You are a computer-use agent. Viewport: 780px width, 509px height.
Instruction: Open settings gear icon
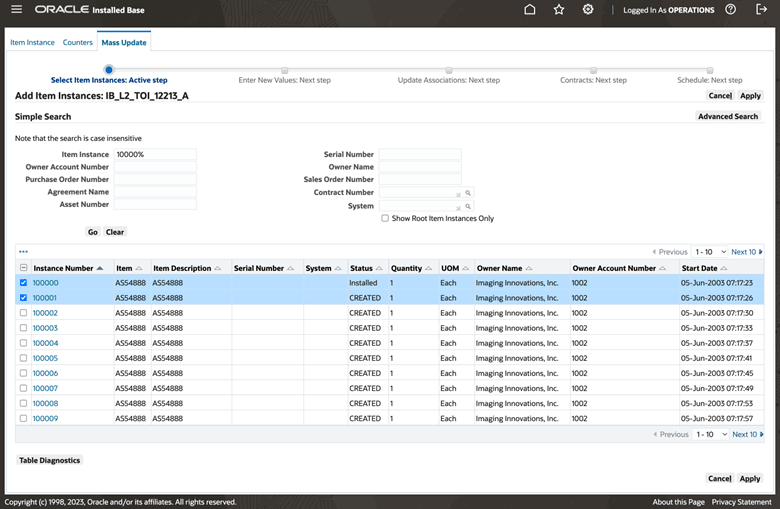point(588,9)
